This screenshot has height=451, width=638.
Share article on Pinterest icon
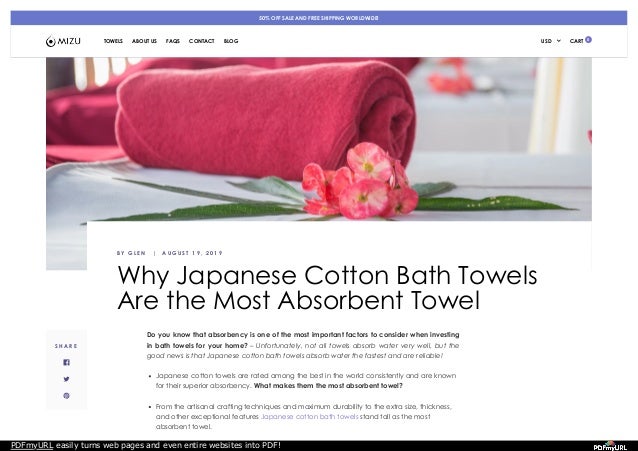tap(66, 396)
